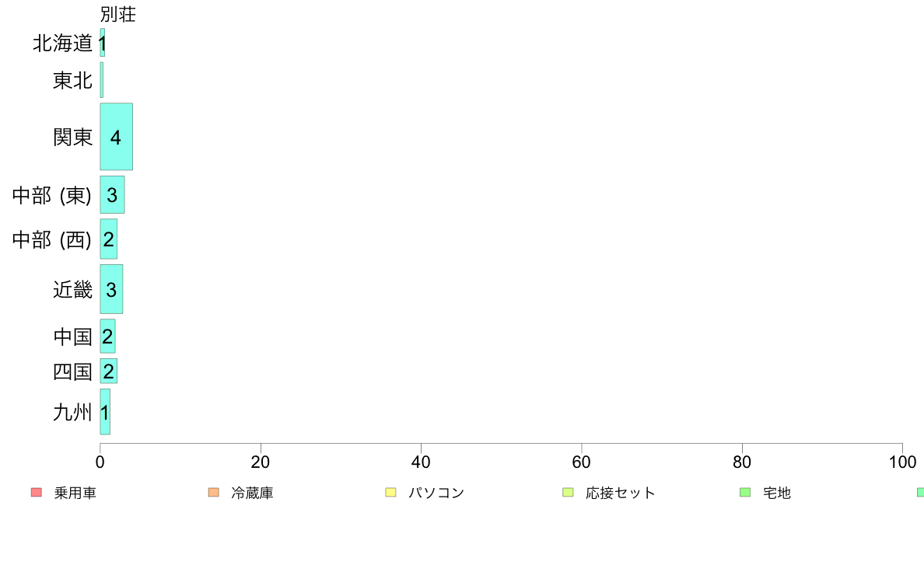This screenshot has width=924, height=572.
Task: Click the 40 axis tick label
Action: point(421,462)
